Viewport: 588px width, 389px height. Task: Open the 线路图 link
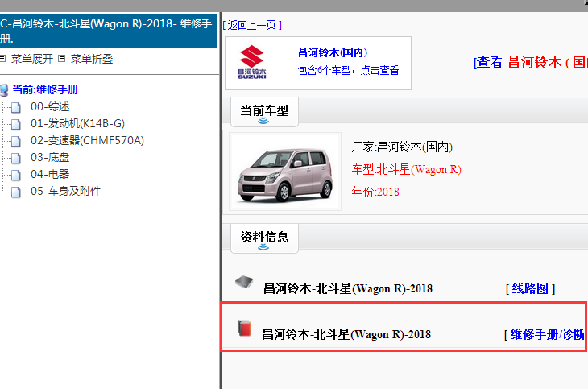[530, 288]
